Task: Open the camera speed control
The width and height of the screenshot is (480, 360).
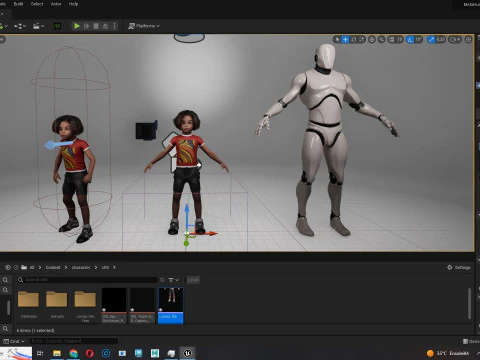Action: 455,40
